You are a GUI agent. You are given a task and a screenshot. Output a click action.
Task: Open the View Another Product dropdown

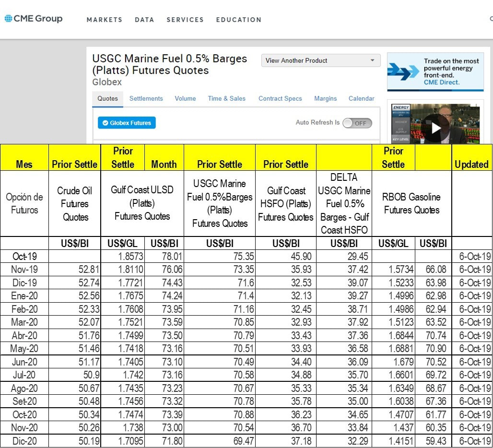pyautogui.click(x=321, y=60)
